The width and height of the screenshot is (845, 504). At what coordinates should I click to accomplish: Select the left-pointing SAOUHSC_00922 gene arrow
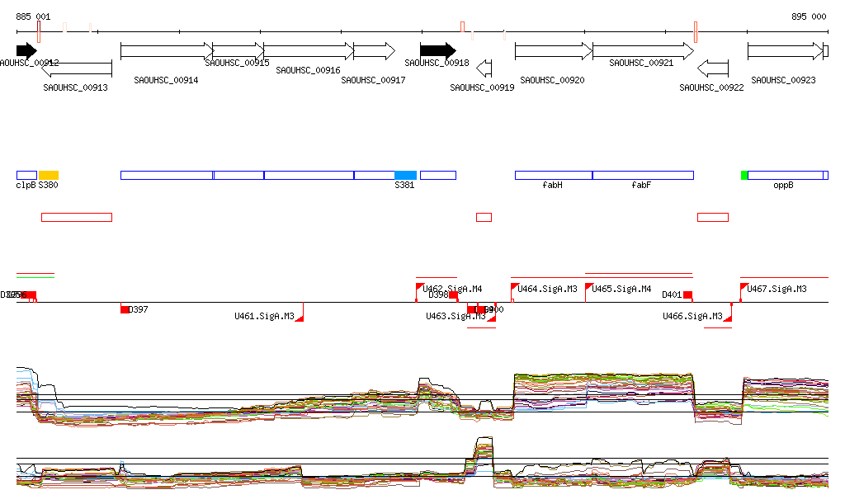tap(712, 68)
